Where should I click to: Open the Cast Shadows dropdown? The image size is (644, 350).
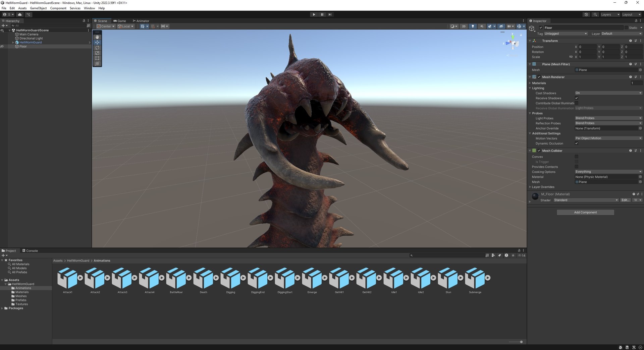[608, 93]
